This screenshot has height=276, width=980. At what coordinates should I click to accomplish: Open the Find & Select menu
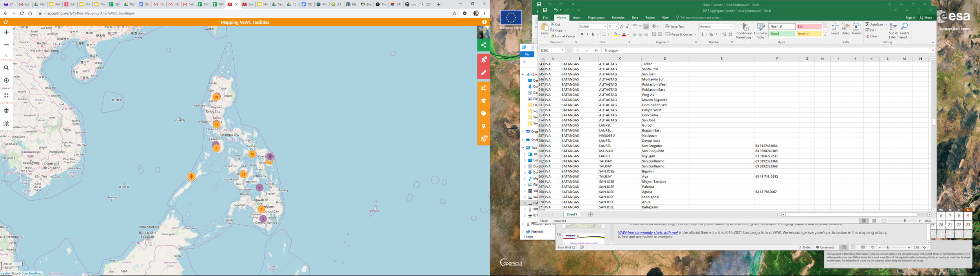click(x=904, y=31)
